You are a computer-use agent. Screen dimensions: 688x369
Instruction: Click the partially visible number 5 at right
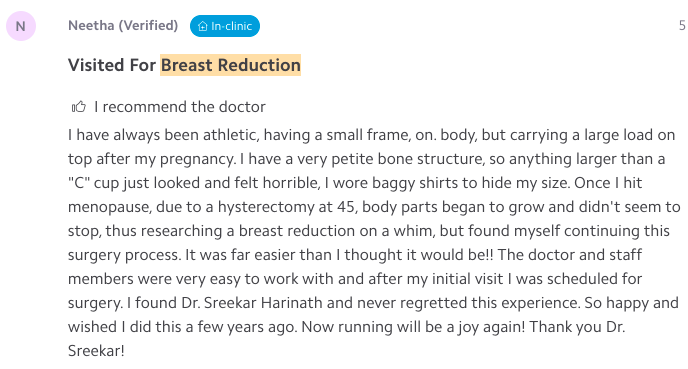[x=682, y=25]
